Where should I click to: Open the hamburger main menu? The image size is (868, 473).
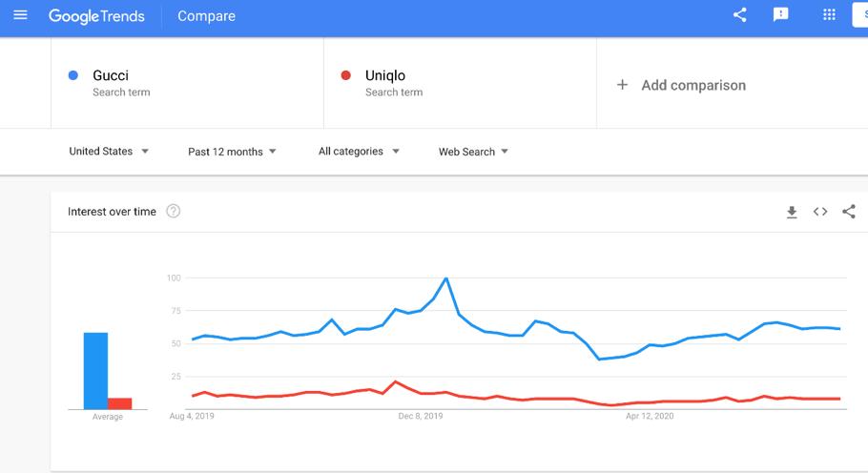[20, 15]
